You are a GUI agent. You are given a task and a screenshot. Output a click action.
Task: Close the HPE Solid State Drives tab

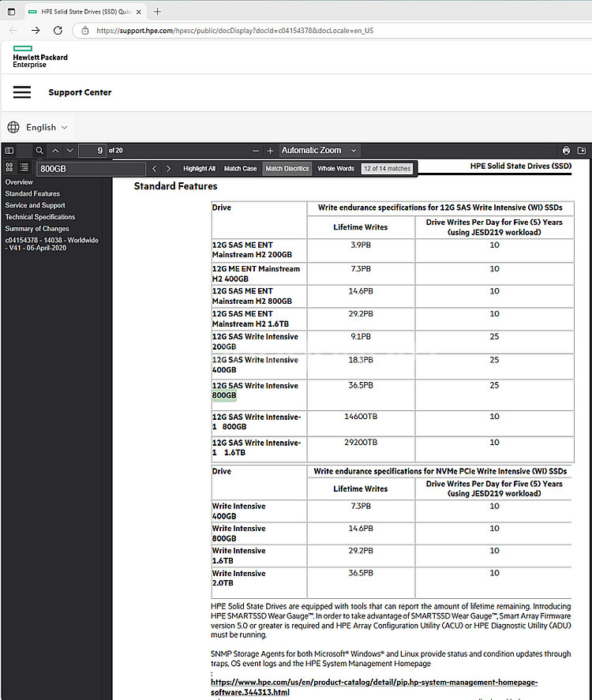(x=139, y=12)
